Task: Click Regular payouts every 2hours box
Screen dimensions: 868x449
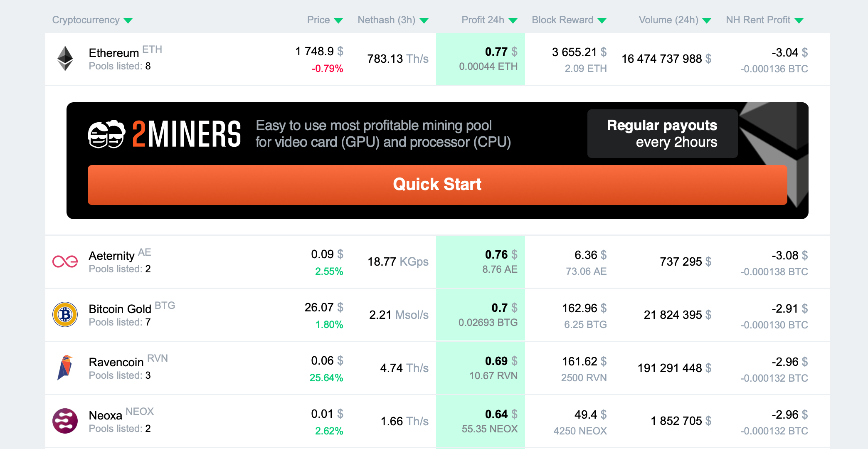Action: (x=662, y=133)
